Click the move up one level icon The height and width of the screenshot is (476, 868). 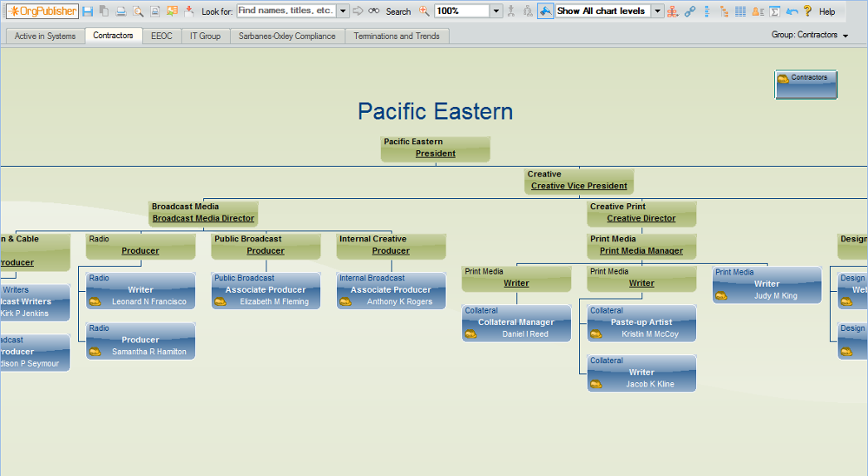click(511, 11)
